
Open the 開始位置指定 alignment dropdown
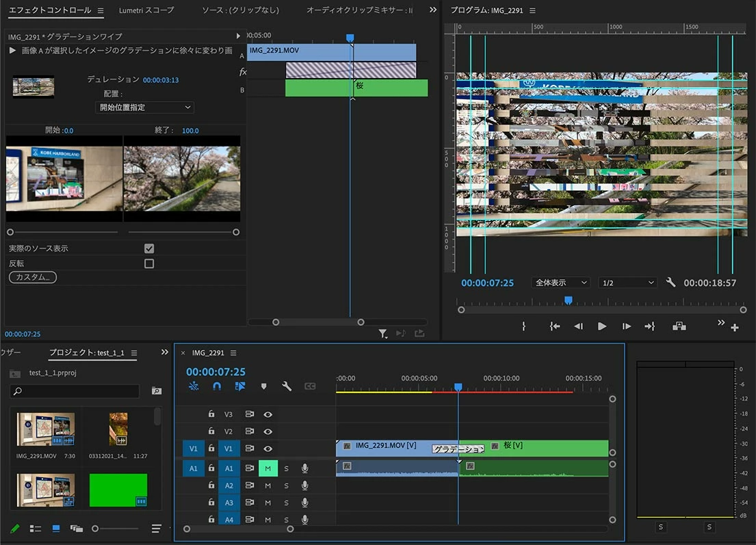(144, 107)
